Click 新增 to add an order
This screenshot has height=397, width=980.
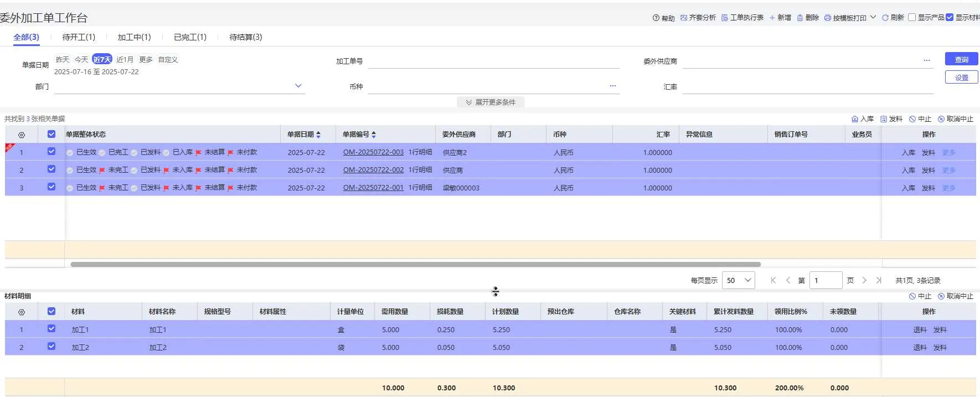[780, 18]
